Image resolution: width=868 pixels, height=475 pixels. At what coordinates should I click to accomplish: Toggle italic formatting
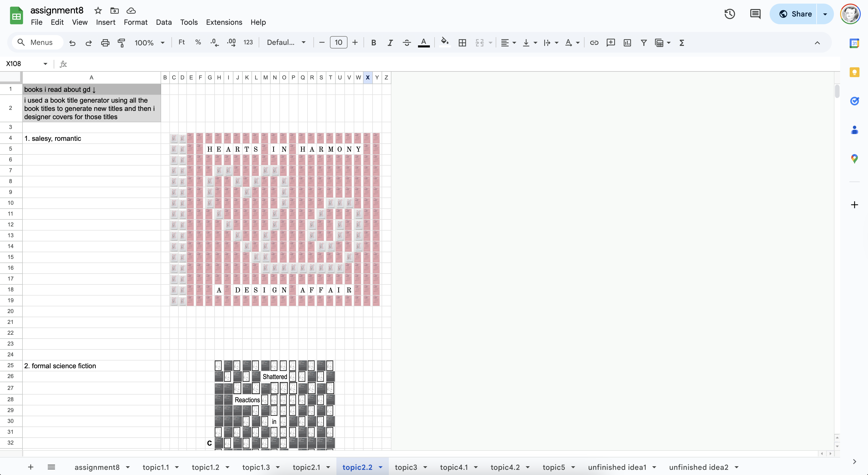tap(390, 43)
